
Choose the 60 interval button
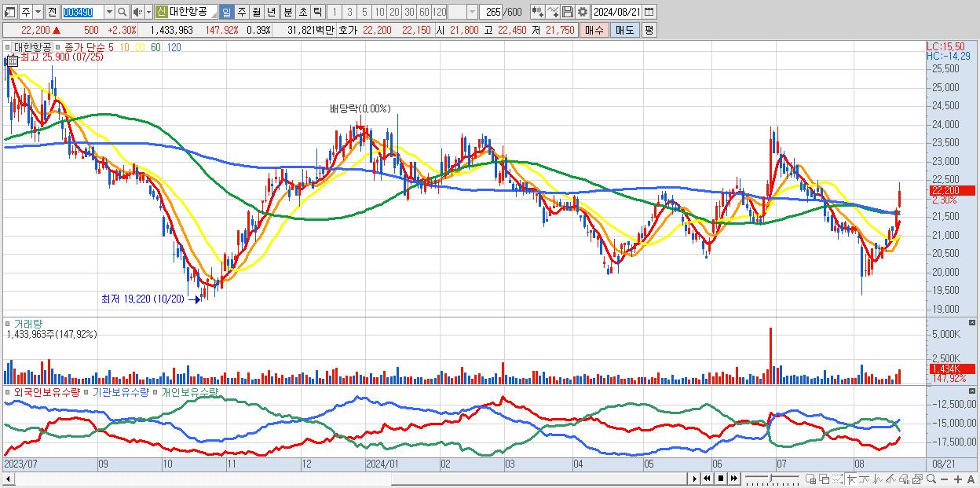tap(424, 12)
